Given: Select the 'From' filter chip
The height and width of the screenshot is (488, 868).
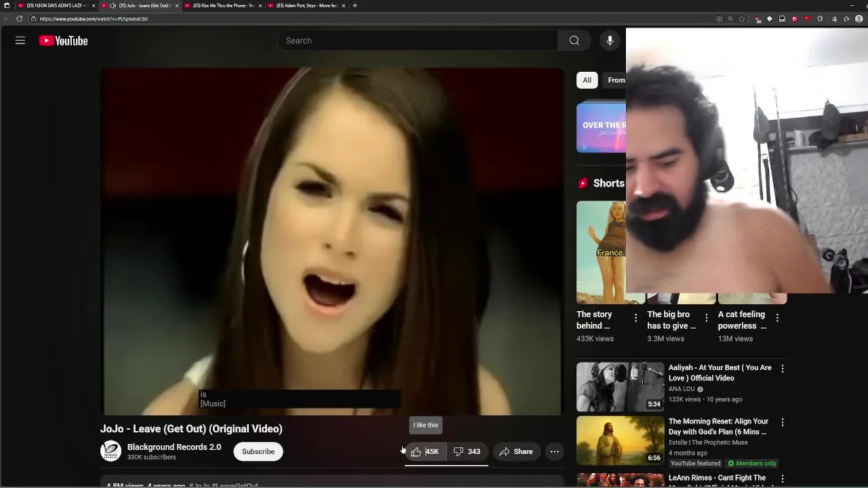Looking at the screenshot, I should point(616,80).
